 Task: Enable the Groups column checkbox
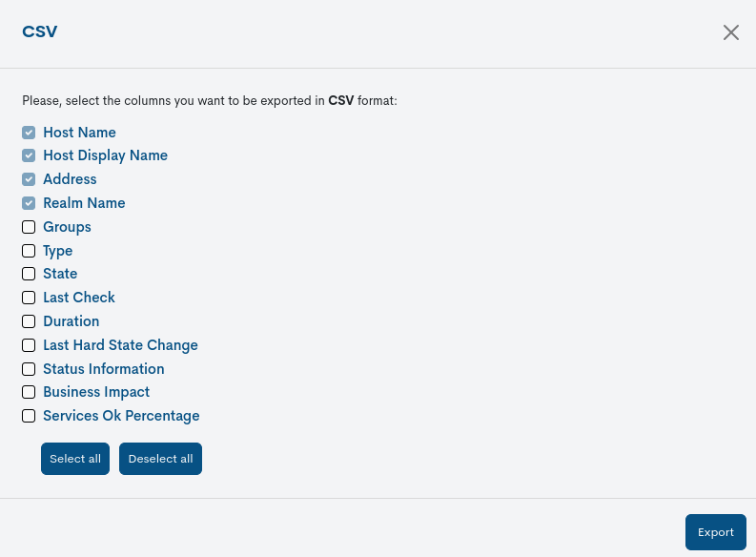coord(29,227)
